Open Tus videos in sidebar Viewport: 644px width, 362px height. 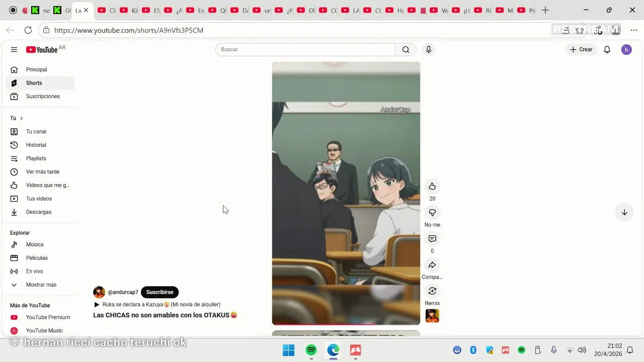pos(40,199)
